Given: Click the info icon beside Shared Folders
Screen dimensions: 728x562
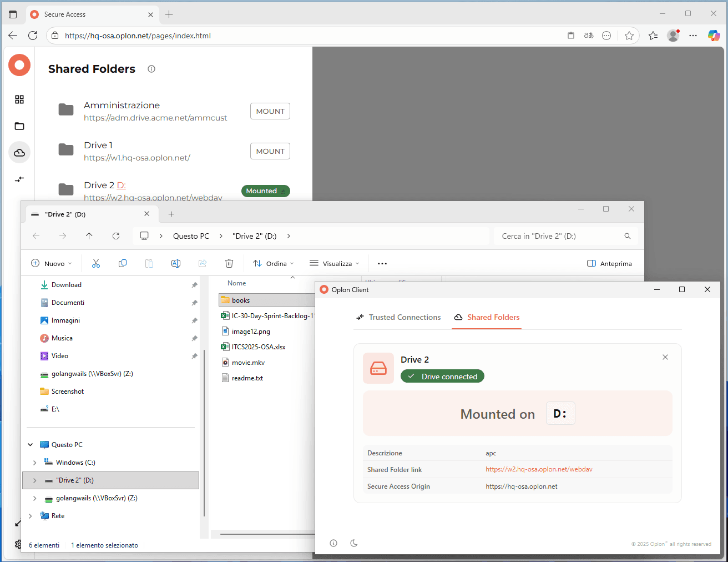Looking at the screenshot, I should coord(151,69).
